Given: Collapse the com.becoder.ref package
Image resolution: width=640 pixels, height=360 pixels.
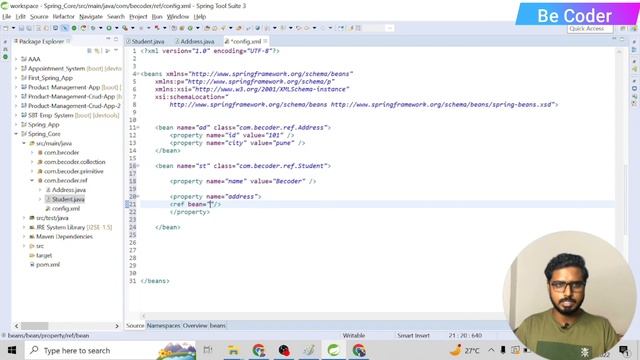Looking at the screenshot, I should (32, 180).
